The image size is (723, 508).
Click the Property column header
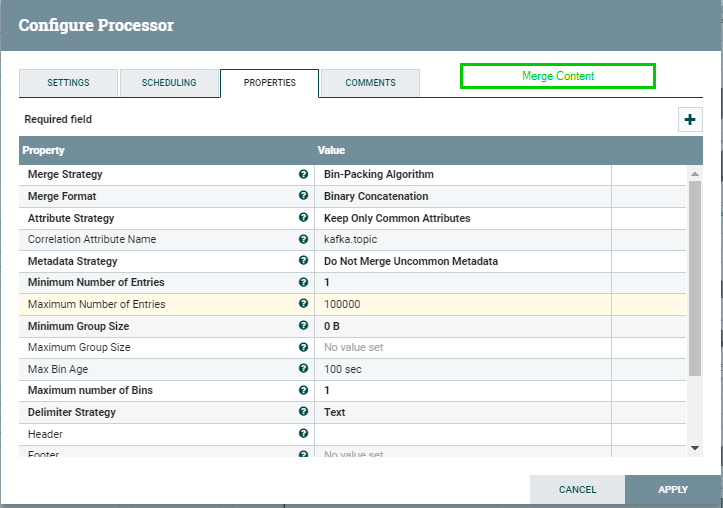coord(43,150)
